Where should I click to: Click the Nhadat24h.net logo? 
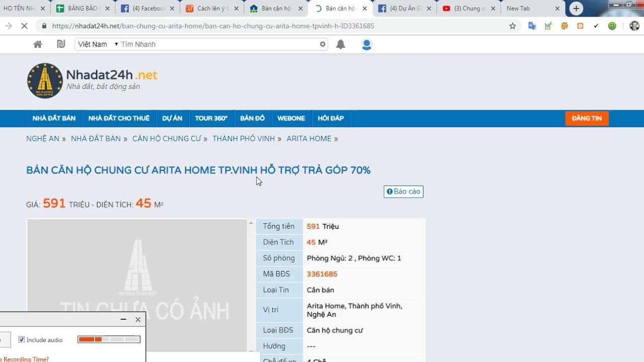click(x=92, y=80)
